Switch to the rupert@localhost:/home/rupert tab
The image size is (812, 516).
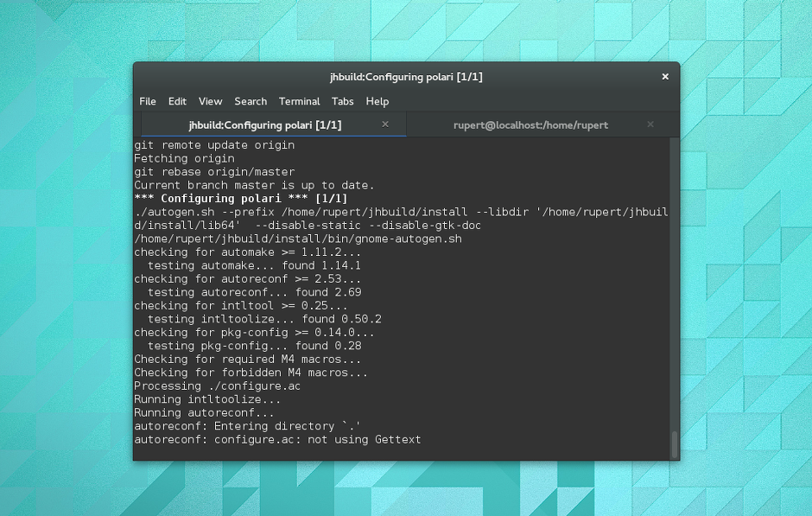point(530,124)
